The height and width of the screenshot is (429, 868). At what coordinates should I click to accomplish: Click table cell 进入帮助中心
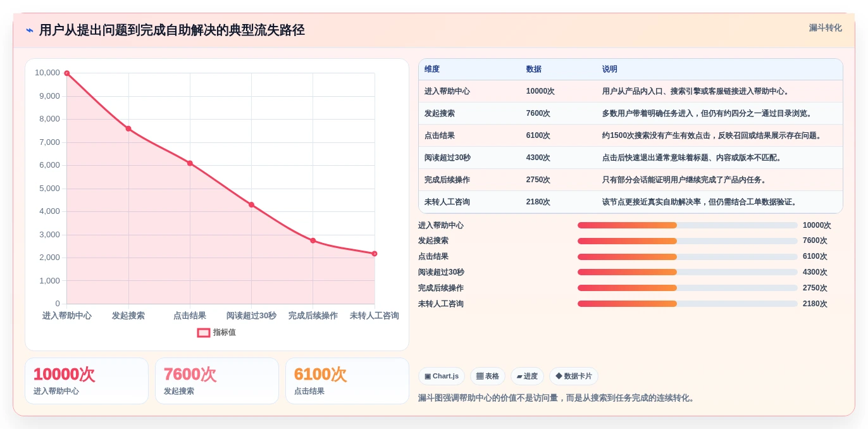pos(447,91)
